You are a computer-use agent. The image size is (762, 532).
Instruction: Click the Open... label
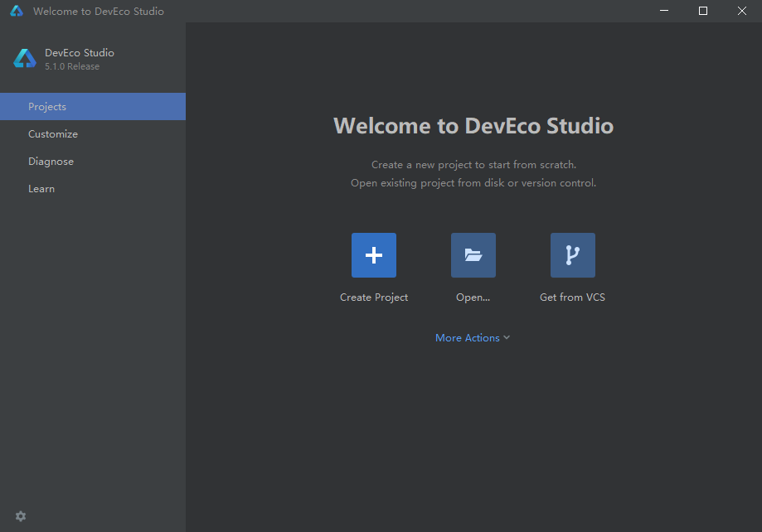pos(473,297)
